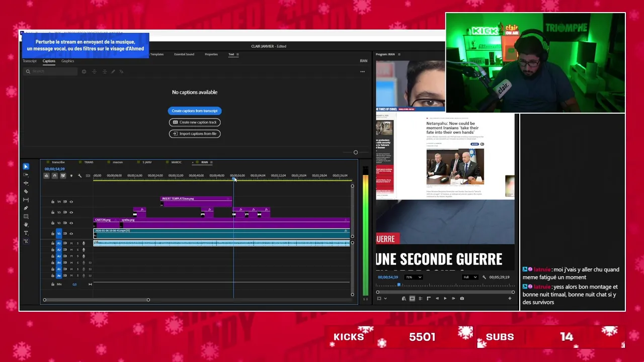Toggle timeline snapping magnet
Viewport: 644px width, 362px height.
(55, 175)
